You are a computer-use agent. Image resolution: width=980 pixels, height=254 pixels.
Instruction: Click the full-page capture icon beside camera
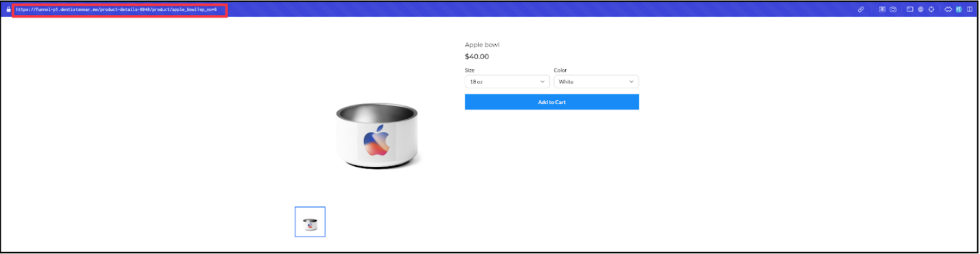click(x=882, y=9)
